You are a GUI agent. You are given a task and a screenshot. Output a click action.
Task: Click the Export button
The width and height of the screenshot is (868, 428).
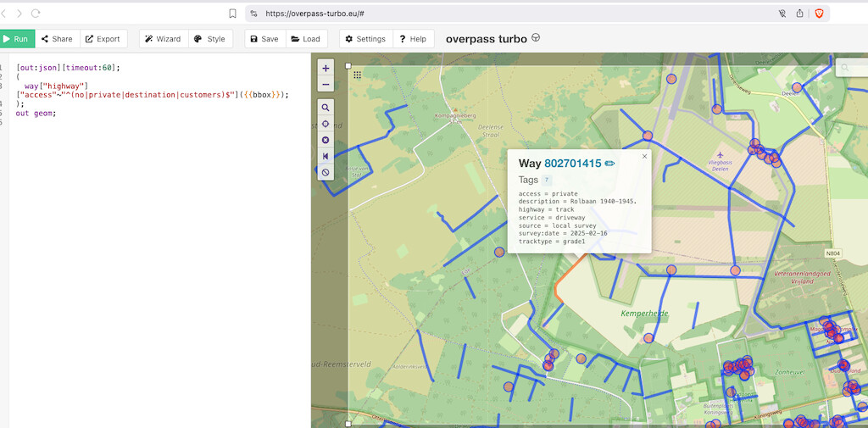[x=103, y=39]
